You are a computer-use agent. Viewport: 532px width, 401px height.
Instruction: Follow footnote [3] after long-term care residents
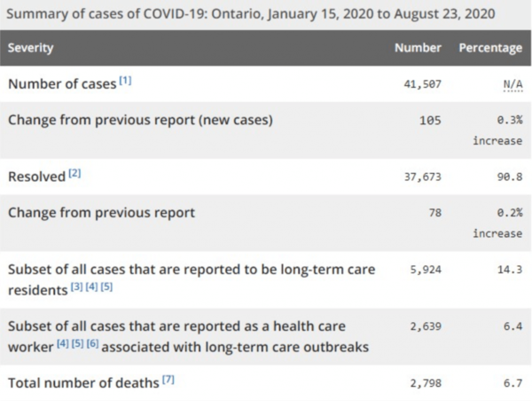tap(75, 287)
